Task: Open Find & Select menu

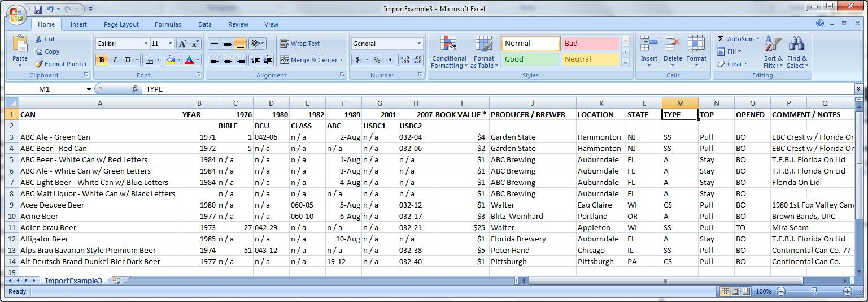Action: click(797, 52)
